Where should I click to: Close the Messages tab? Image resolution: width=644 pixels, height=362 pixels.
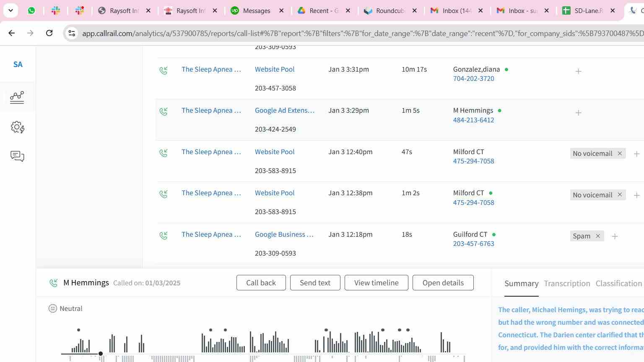click(x=282, y=10)
